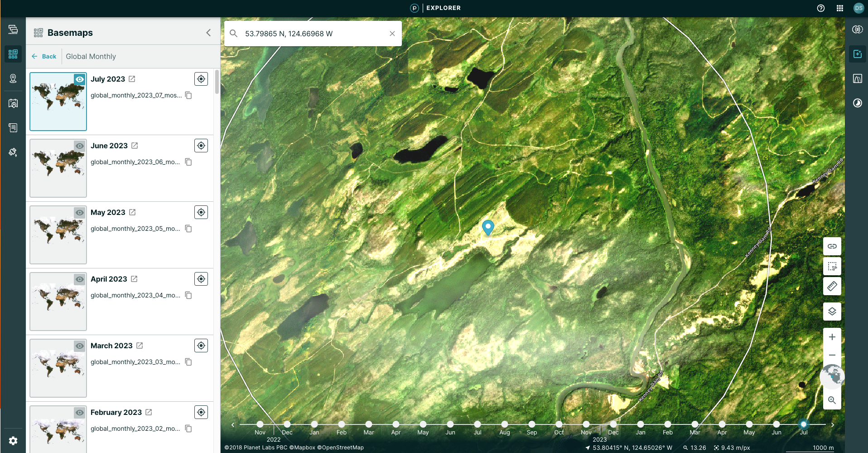Copy the July 2023 basemap name
Image resolution: width=868 pixels, height=453 pixels.
[188, 95]
